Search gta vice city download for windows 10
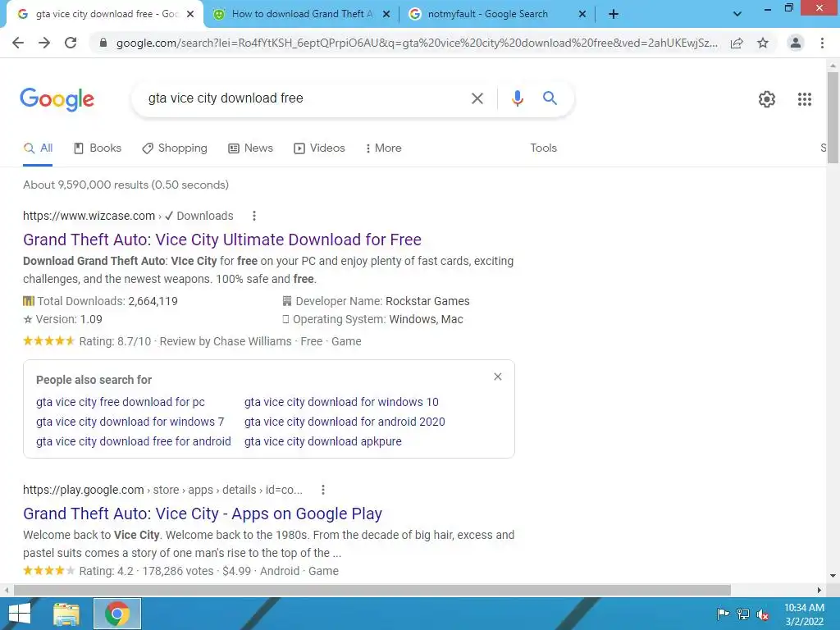840x630 pixels. [341, 402]
